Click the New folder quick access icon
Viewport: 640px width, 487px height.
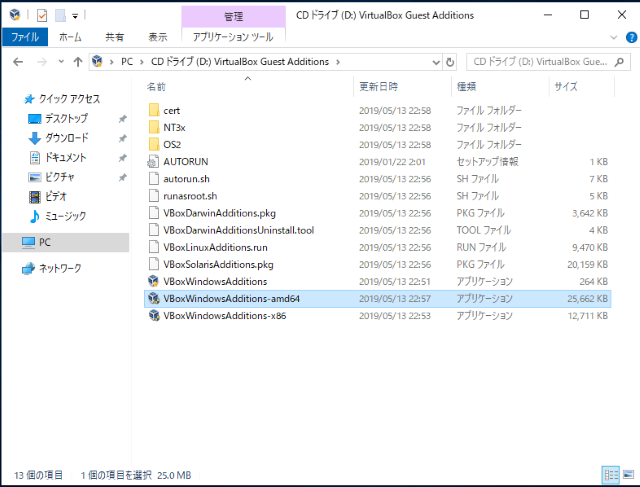tap(60, 16)
